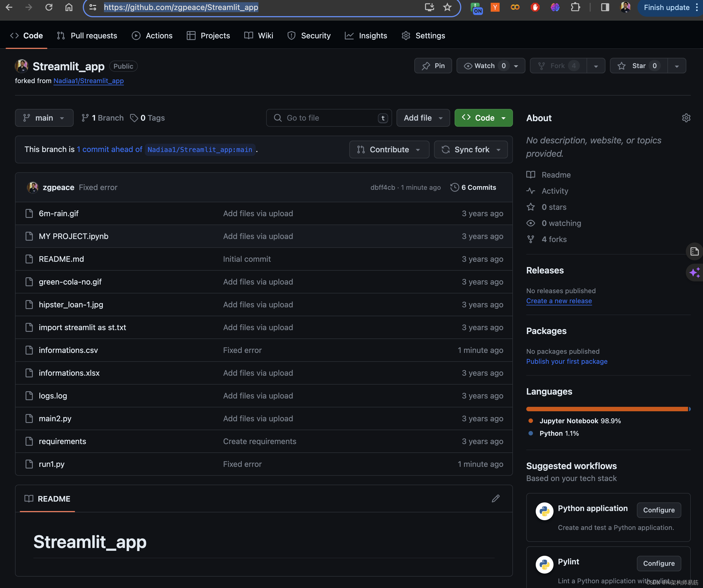Switch to the Pull requests tab
Image resolution: width=703 pixels, height=588 pixels.
87,36
